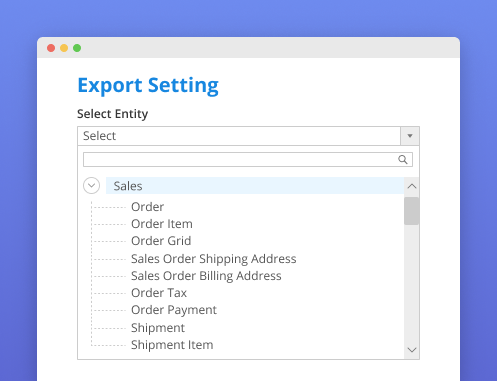
Task: Pick Order Grid from the list
Action: (161, 241)
